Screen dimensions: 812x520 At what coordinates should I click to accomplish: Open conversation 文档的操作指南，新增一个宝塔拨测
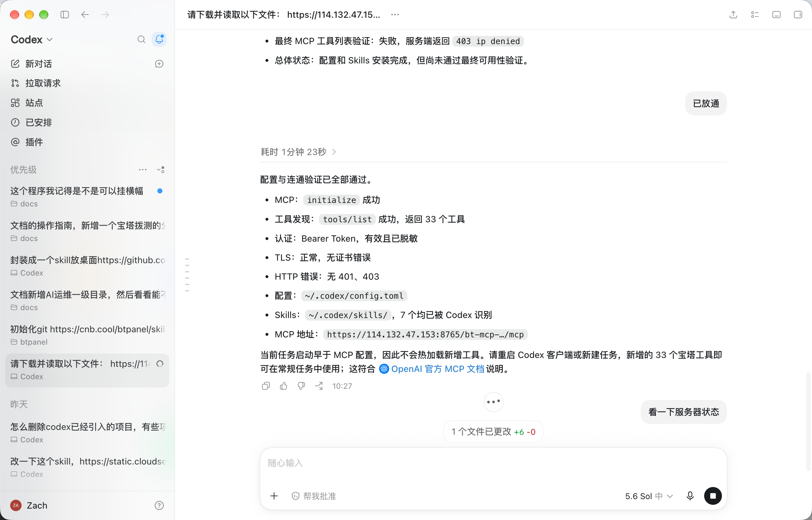[87, 231]
